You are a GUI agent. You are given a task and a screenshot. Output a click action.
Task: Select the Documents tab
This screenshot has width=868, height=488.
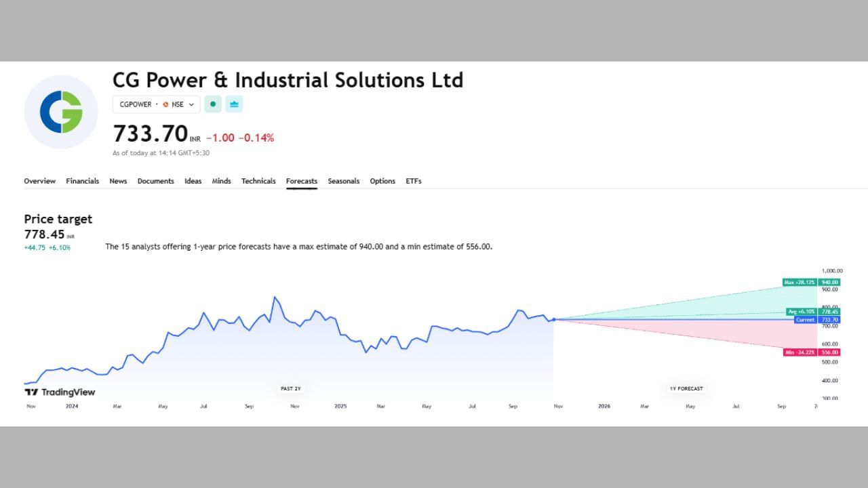[x=155, y=181]
